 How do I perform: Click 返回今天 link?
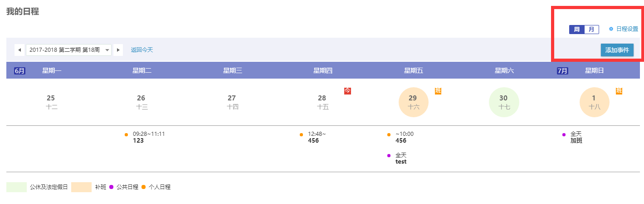142,50
